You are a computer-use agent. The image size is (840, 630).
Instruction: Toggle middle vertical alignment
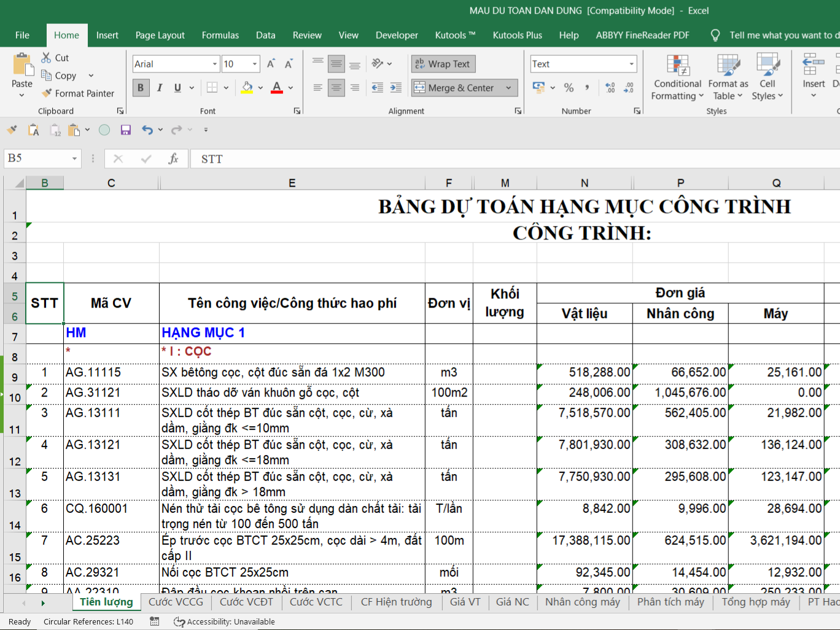coord(336,64)
